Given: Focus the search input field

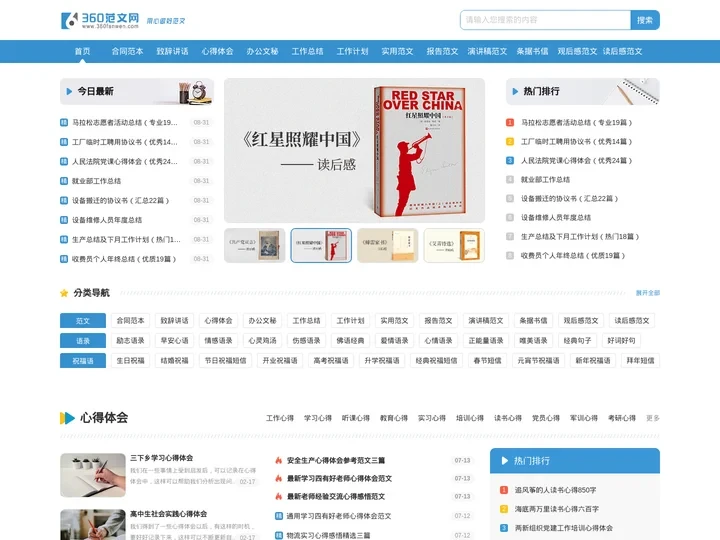Looking at the screenshot, I should [545, 20].
